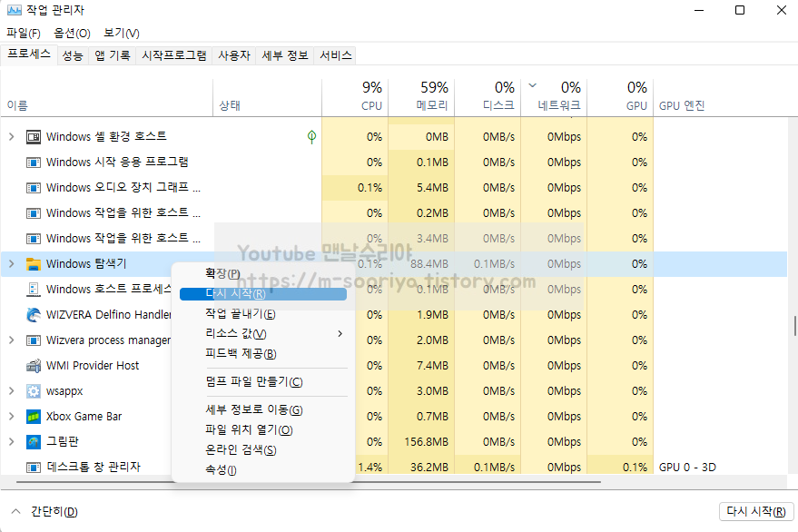Choose 속성(I) in context menu
Screen dimensions: 798x532
(263, 470)
